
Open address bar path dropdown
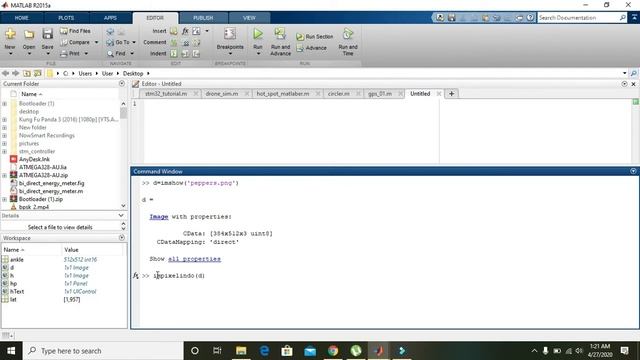(624, 73)
